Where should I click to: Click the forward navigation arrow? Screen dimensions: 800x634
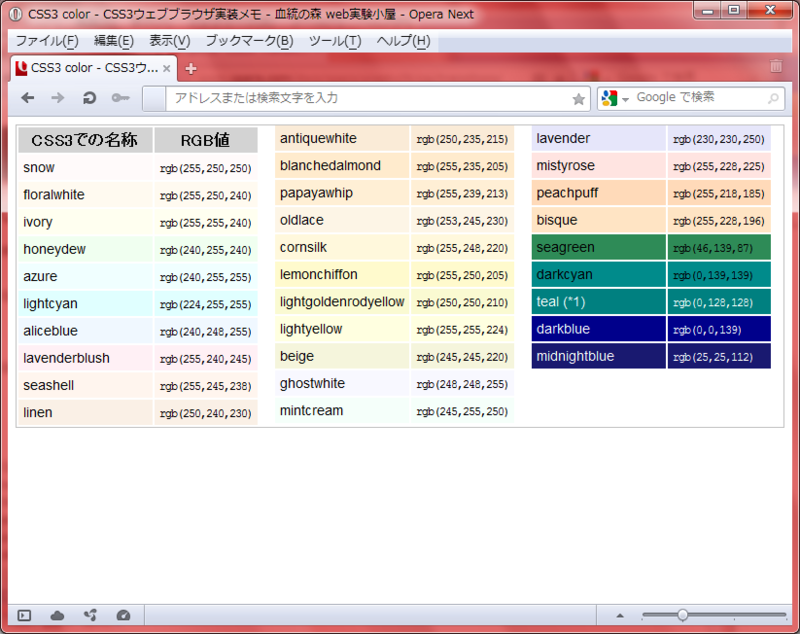57,98
